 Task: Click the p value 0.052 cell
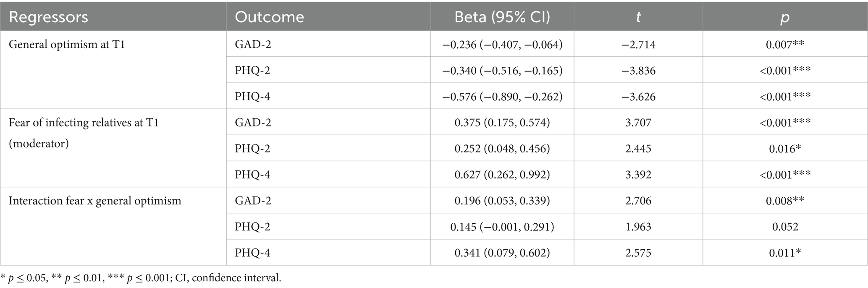click(x=785, y=227)
